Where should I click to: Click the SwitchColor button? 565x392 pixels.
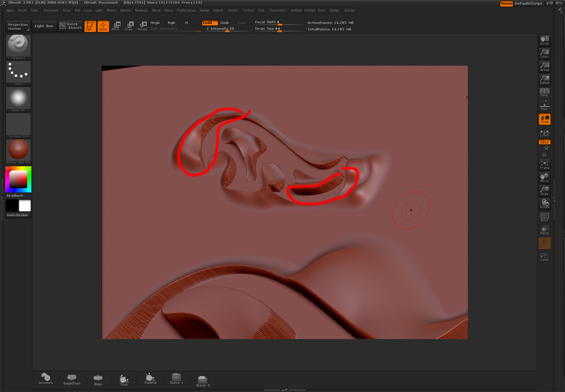[x=17, y=215]
